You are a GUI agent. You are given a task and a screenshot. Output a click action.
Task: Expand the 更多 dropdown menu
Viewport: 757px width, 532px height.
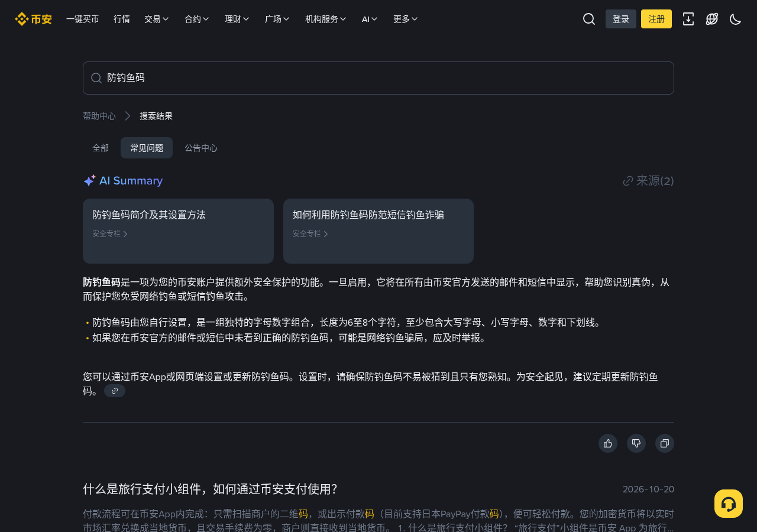click(406, 19)
